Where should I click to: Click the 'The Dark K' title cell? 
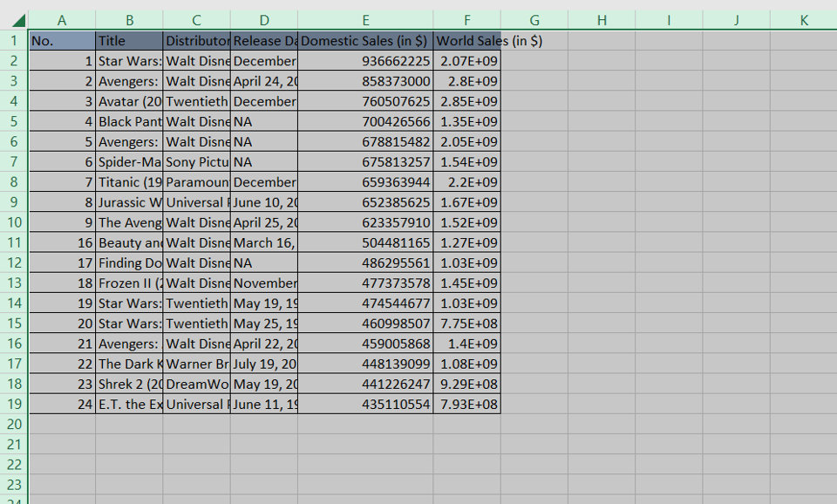coord(129,364)
